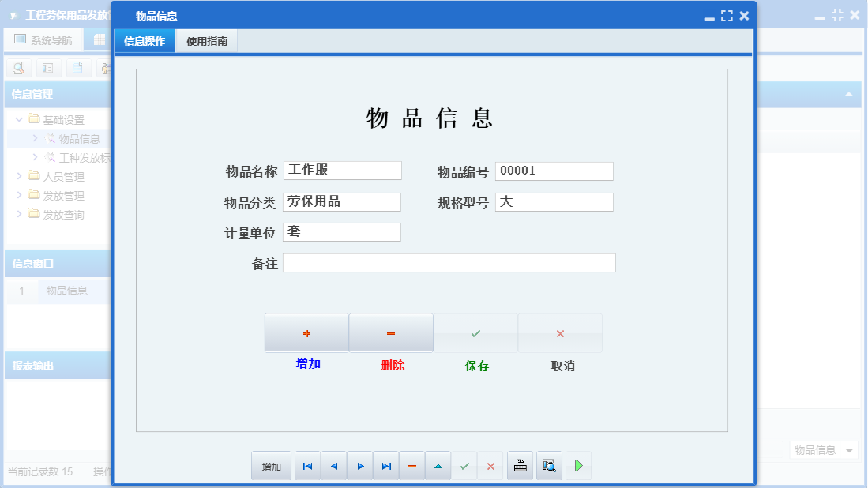The image size is (868, 488).
Task: Confirm changes with green check icon
Action: (x=464, y=466)
